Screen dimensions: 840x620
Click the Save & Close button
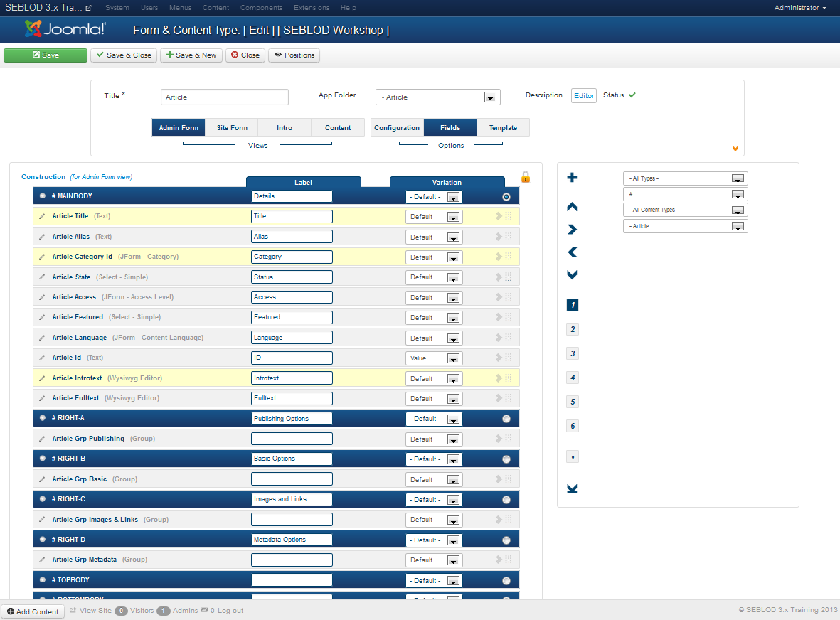coord(124,55)
